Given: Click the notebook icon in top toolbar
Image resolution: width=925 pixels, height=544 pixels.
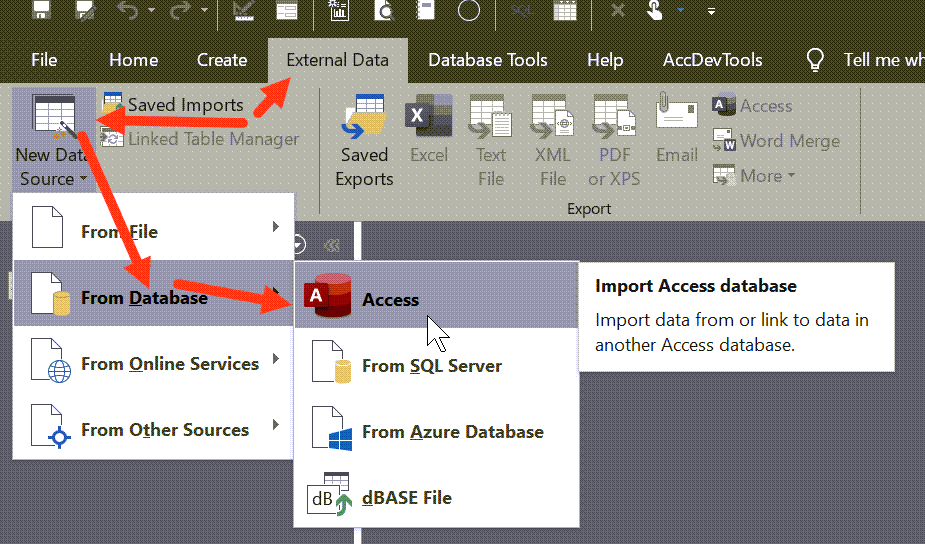Looking at the screenshot, I should click(x=425, y=9).
